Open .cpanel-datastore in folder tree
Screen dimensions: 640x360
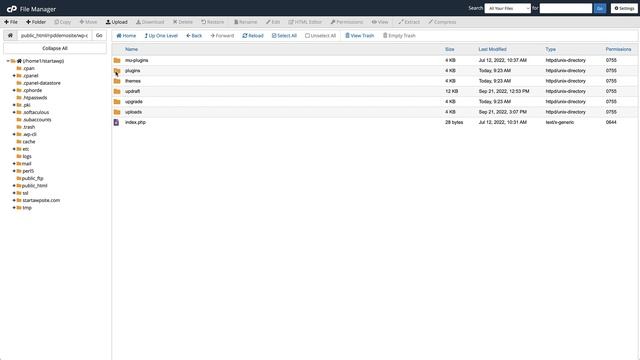pos(42,83)
